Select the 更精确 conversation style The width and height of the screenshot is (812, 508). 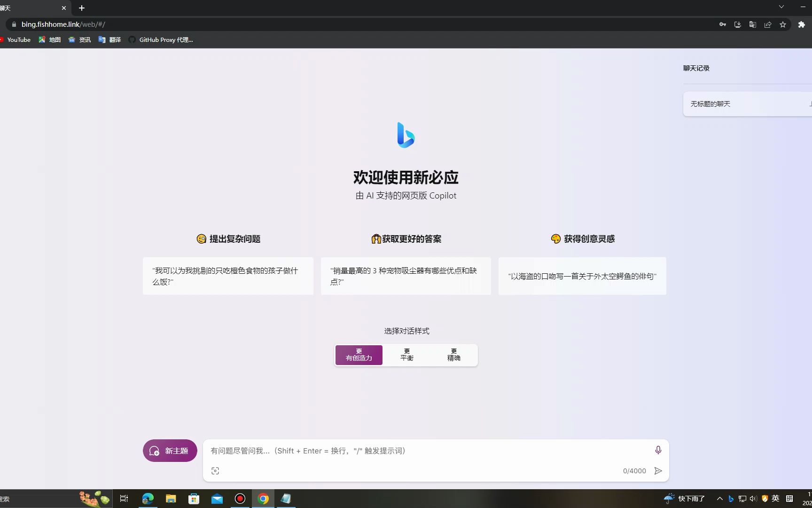tap(454, 355)
